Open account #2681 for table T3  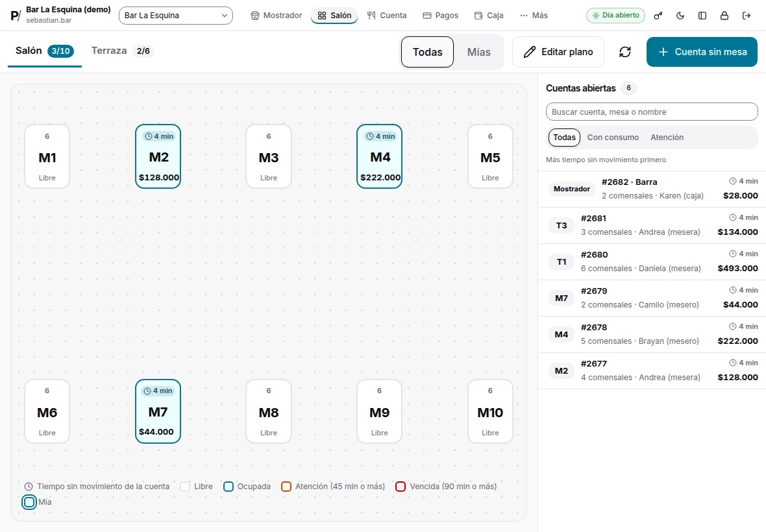[652, 226]
